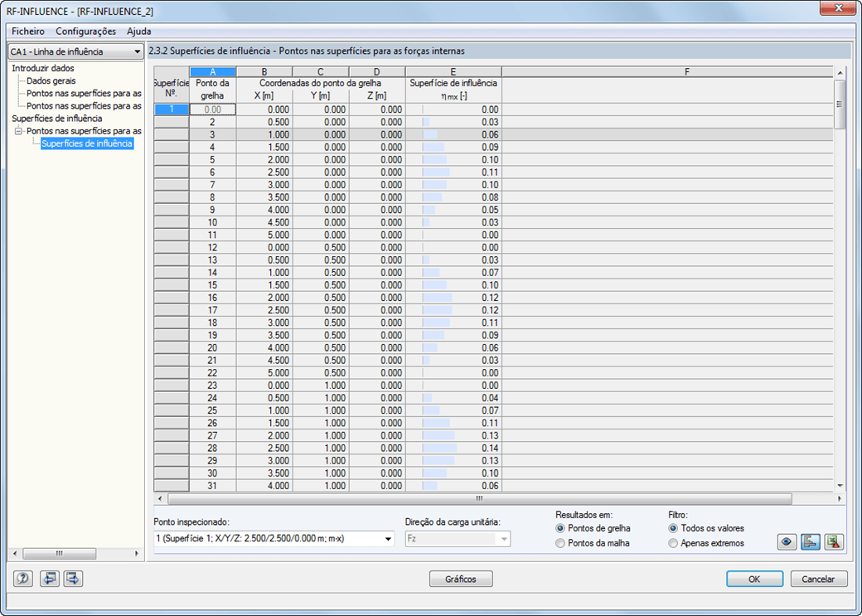Click X value 2.500 in grid point 17 row
Screen dimensions: 862x616
[x=264, y=310]
